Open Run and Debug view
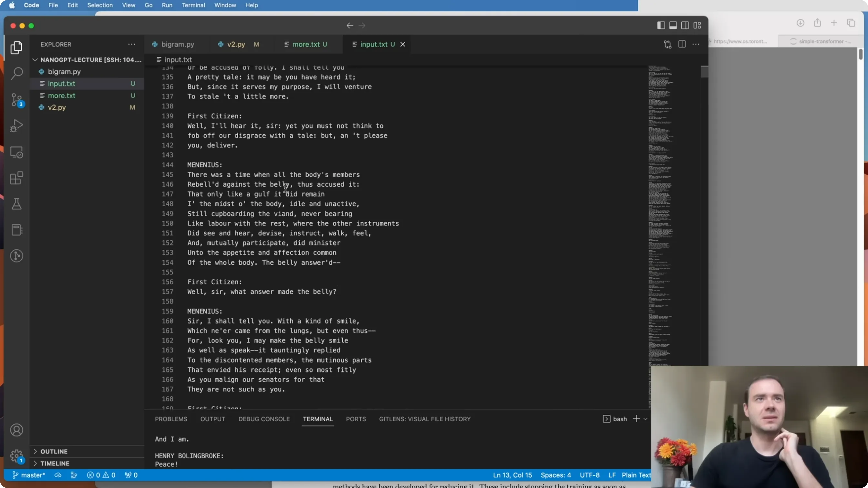The height and width of the screenshot is (488, 868). (16, 126)
